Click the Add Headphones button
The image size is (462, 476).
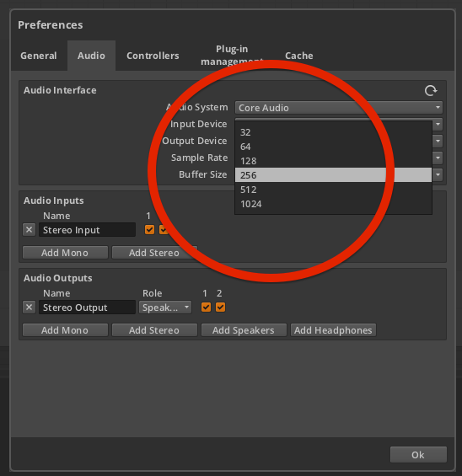(x=333, y=330)
